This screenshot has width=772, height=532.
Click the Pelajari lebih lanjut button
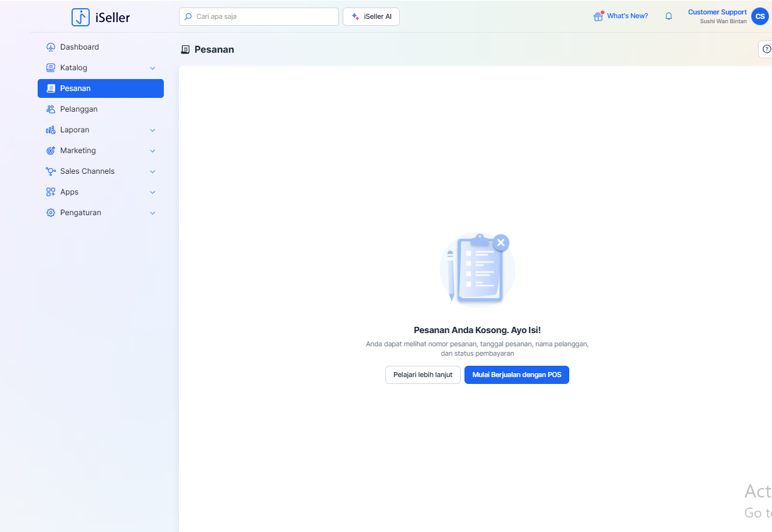(422, 375)
